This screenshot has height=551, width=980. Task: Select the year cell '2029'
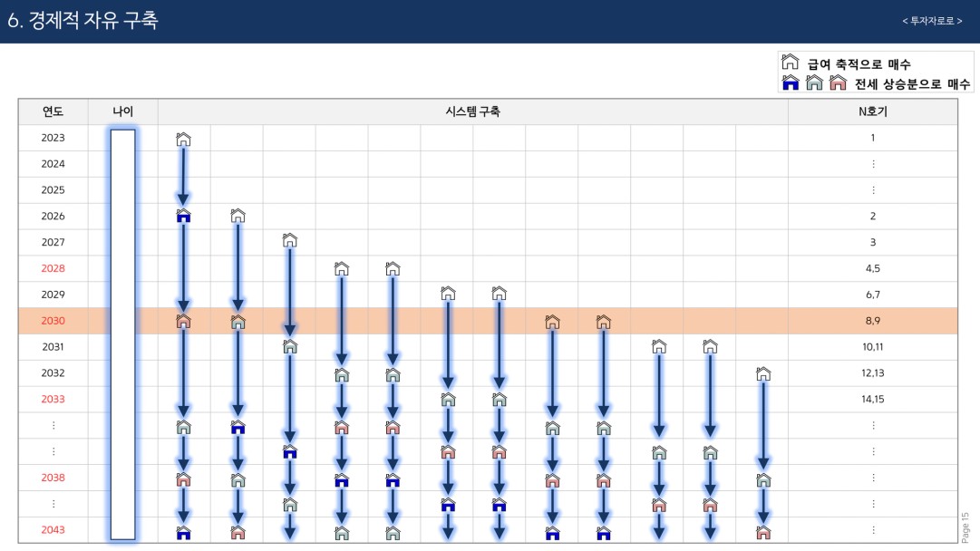coord(53,295)
